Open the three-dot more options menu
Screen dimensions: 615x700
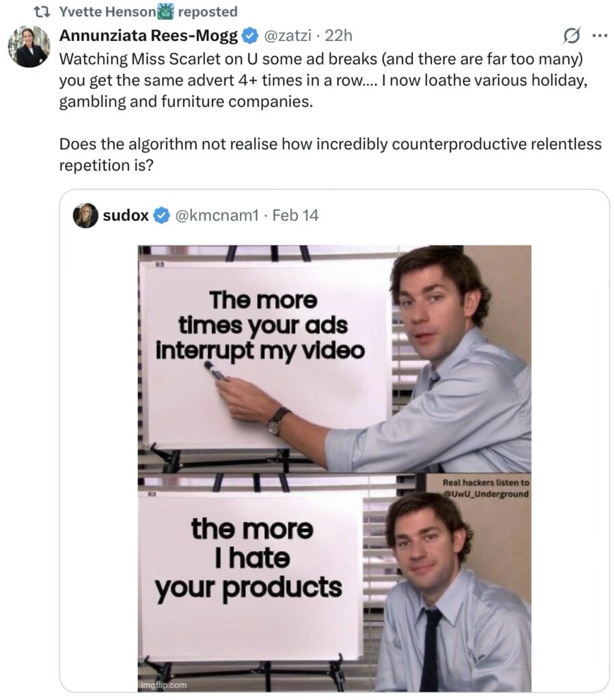click(x=599, y=35)
